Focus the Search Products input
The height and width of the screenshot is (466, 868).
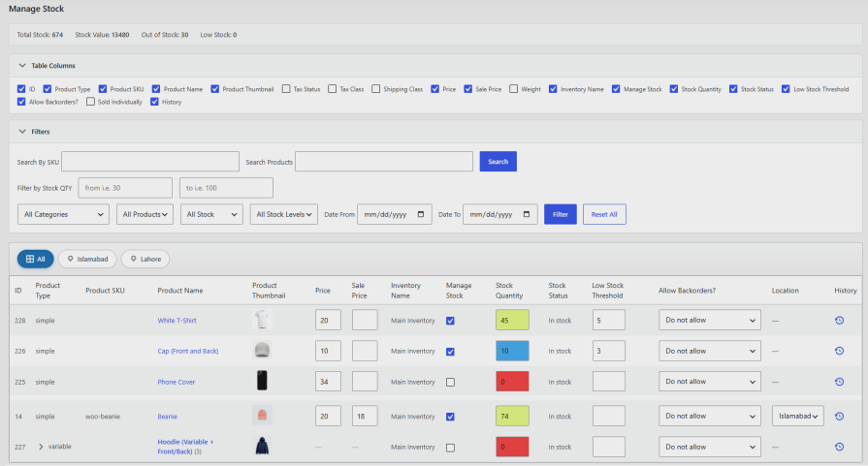(x=384, y=162)
